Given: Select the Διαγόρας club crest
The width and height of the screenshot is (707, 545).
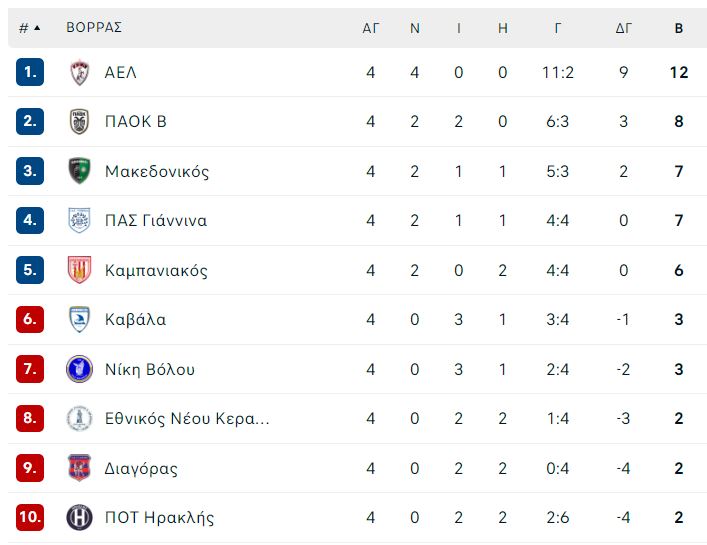Looking at the screenshot, I should click(x=79, y=467).
